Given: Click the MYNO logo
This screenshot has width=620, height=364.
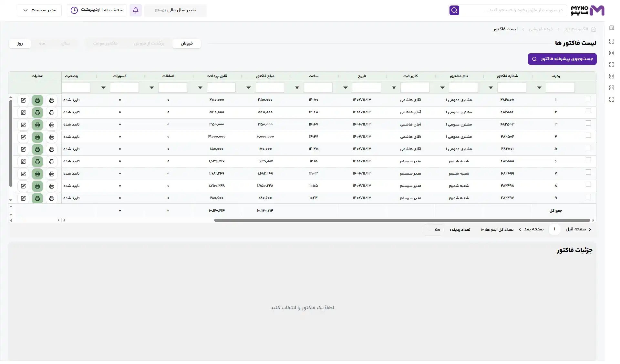Looking at the screenshot, I should (588, 10).
